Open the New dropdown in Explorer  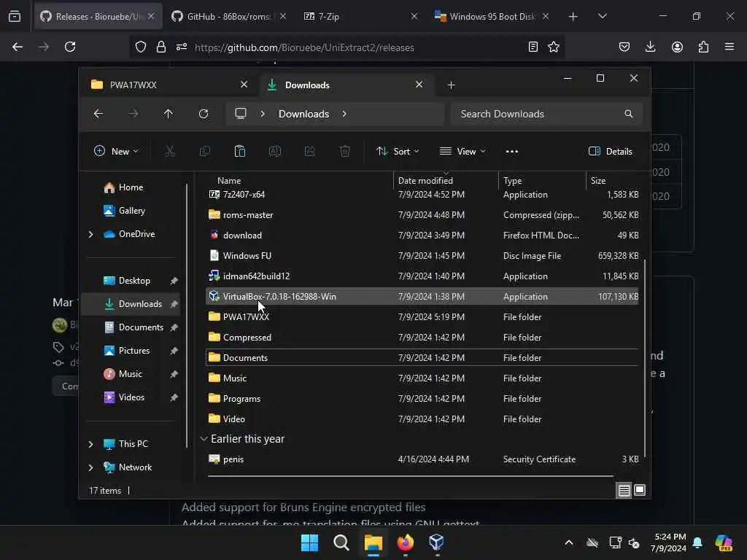[x=116, y=152]
